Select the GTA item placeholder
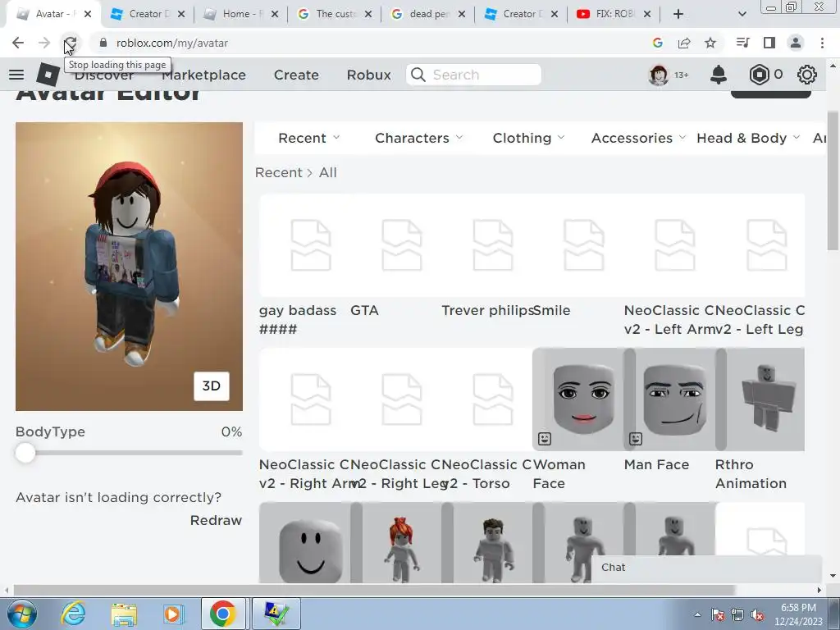 click(x=401, y=245)
